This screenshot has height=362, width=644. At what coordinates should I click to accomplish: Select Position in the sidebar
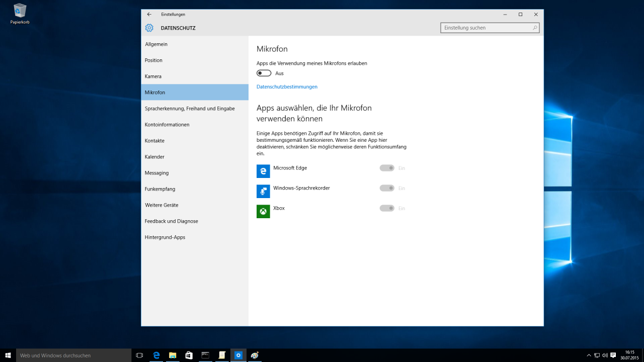point(195,60)
